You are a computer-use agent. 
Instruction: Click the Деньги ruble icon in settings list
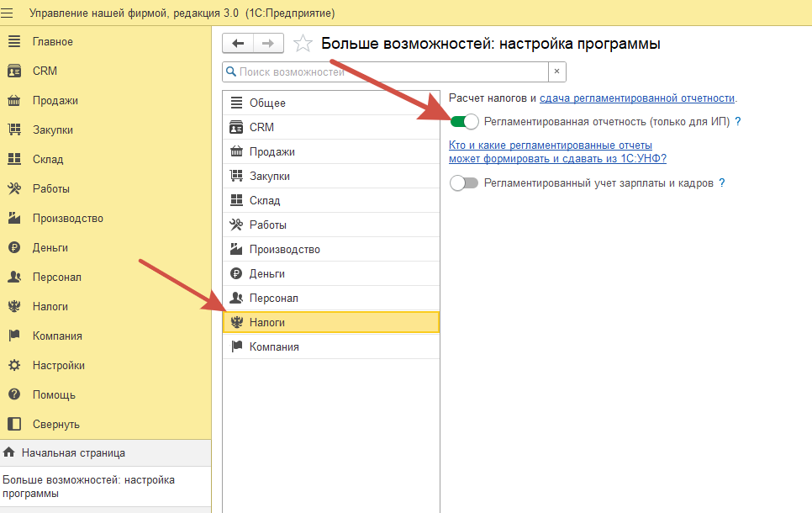coord(235,274)
